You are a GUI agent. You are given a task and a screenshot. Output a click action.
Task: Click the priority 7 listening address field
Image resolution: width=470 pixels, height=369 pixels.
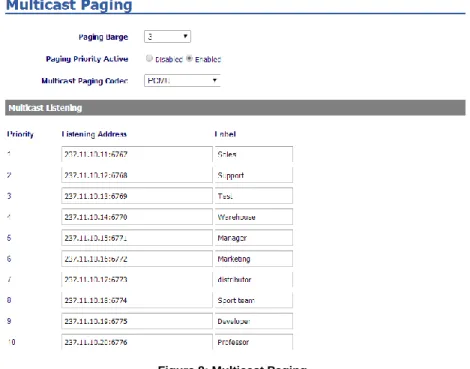point(137,279)
